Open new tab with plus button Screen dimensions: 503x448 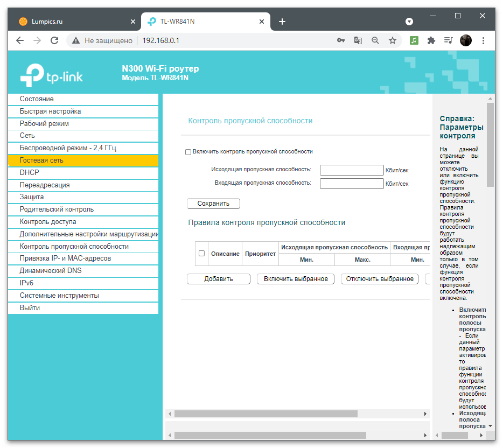282,22
